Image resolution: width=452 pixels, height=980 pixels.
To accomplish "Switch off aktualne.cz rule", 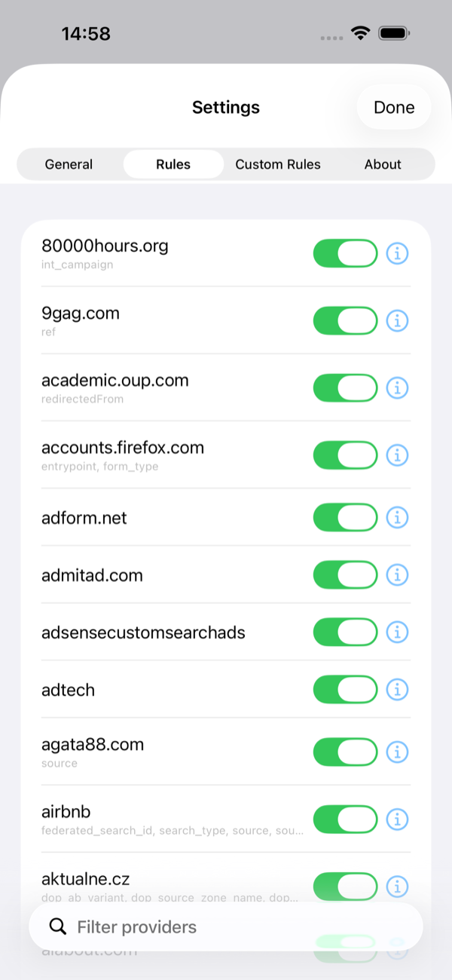I will (345, 885).
